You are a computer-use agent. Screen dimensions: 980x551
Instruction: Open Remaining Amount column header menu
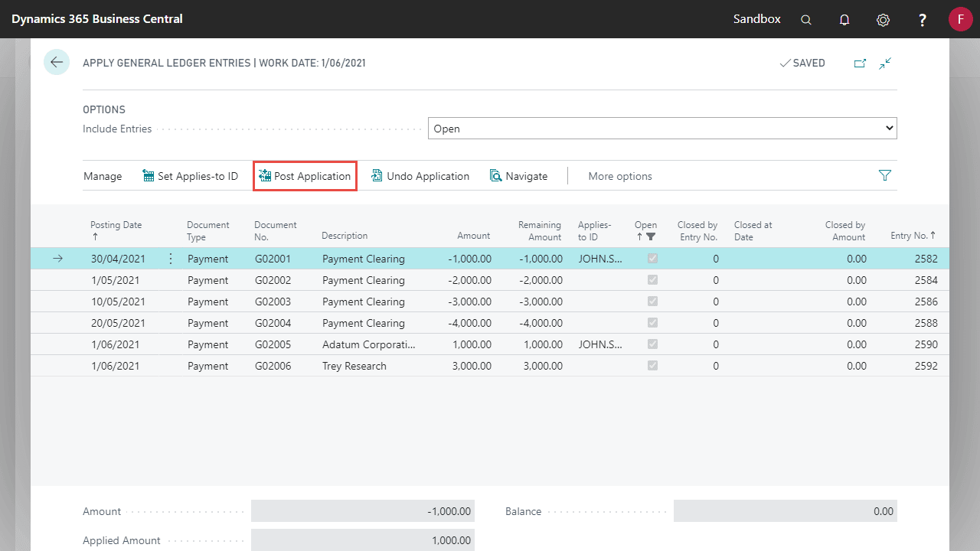pos(540,230)
